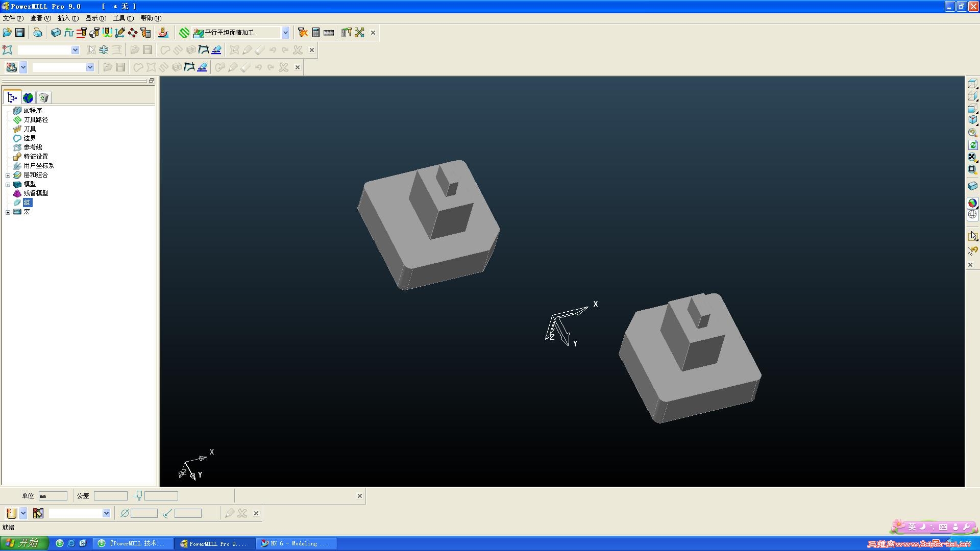Click the toolpath calculator icon
The image size is (980, 551).
coord(316,33)
